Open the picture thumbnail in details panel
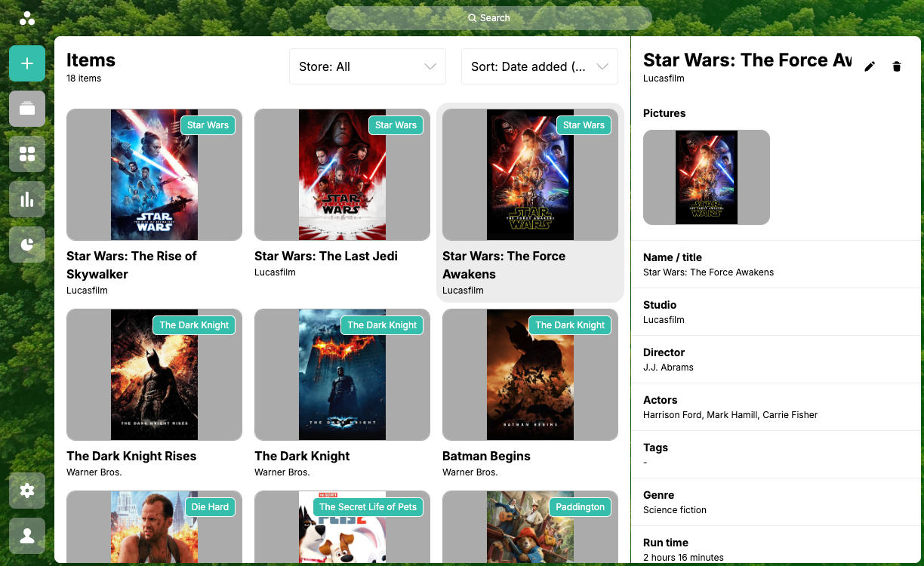 [706, 177]
